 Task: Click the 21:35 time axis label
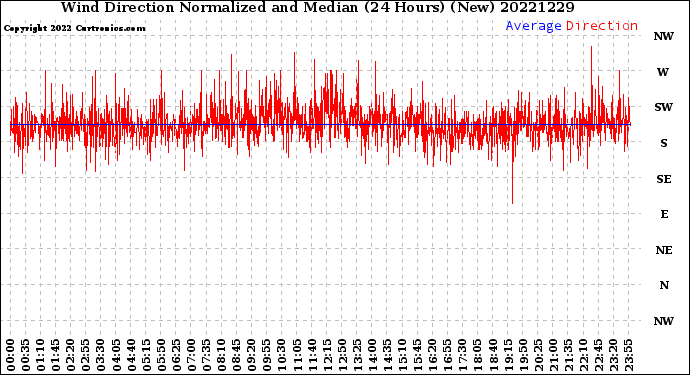[x=568, y=355]
